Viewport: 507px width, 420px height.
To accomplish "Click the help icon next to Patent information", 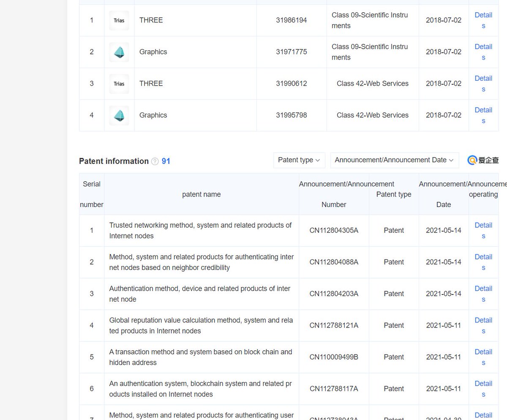I will 155,161.
